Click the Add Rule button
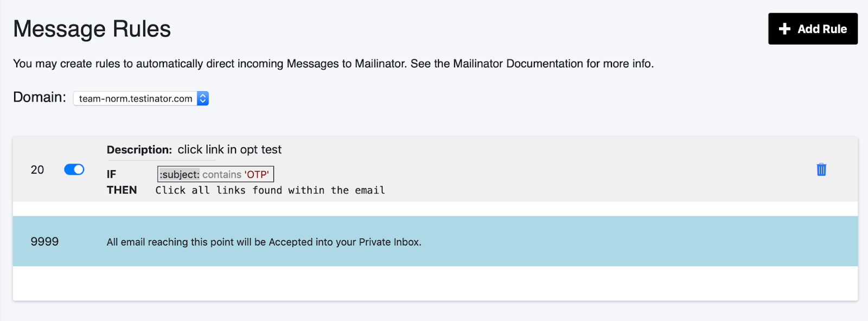This screenshot has height=321, width=868. [812, 29]
